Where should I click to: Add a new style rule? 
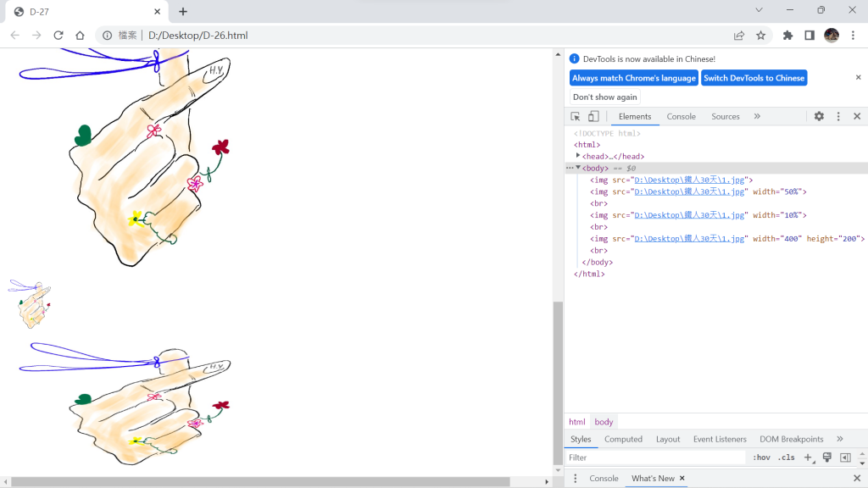tap(808, 457)
